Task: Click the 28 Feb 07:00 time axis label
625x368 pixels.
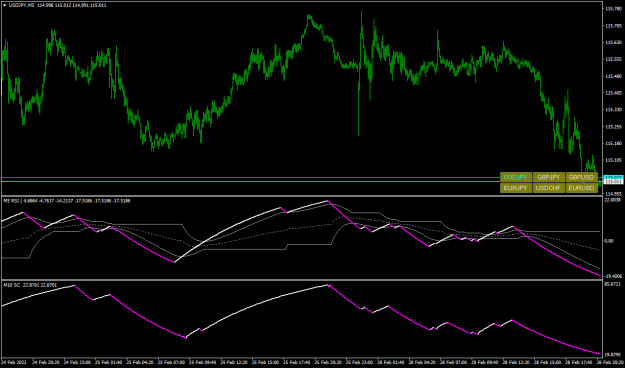Action: coord(453,362)
